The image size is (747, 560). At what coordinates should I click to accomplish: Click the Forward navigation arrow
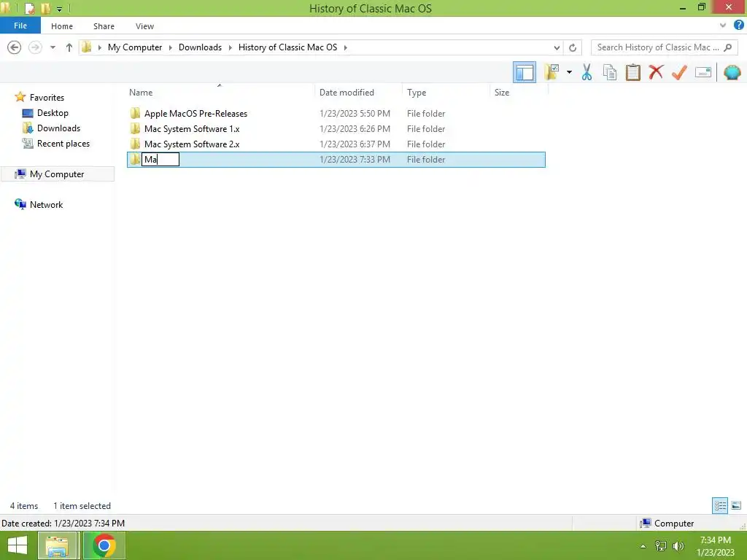(35, 47)
